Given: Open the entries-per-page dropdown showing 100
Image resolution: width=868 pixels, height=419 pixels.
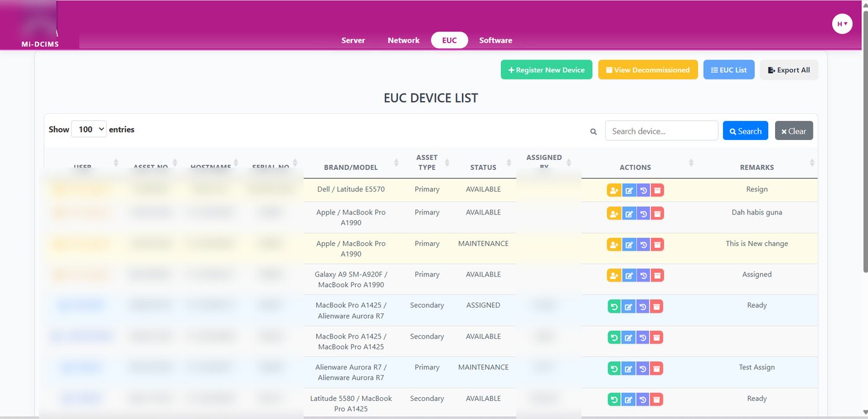Looking at the screenshot, I should pyautogui.click(x=89, y=130).
